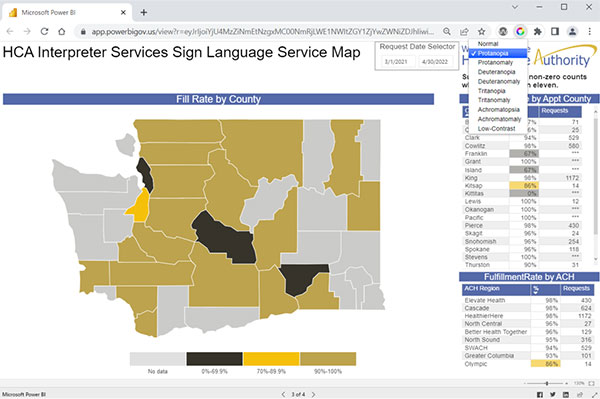Go back with browser back arrow

tap(10, 32)
